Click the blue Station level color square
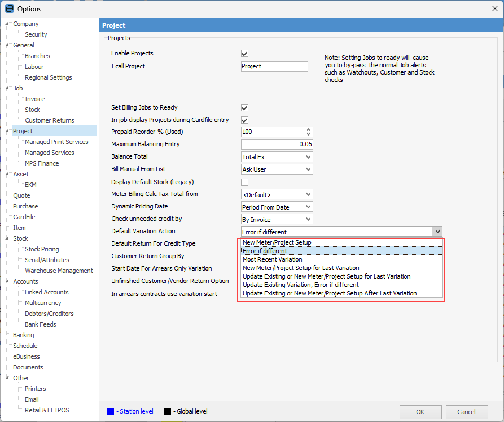 click(110, 411)
